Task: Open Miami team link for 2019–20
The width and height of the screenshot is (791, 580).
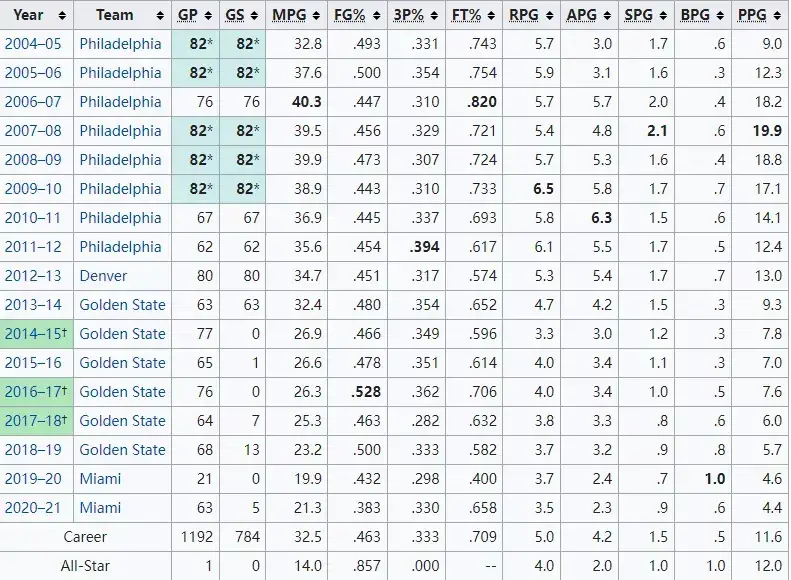Action: pos(100,479)
